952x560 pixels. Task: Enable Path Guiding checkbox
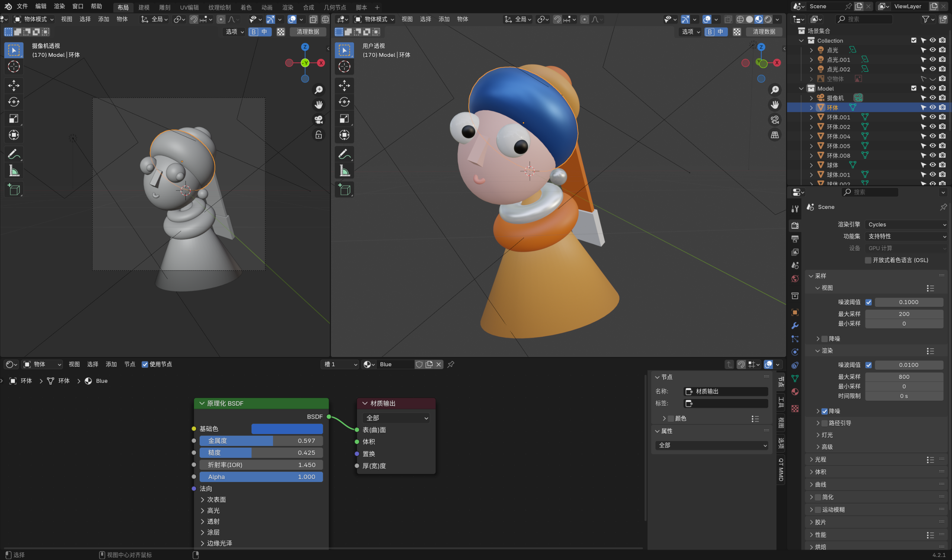[x=824, y=423]
